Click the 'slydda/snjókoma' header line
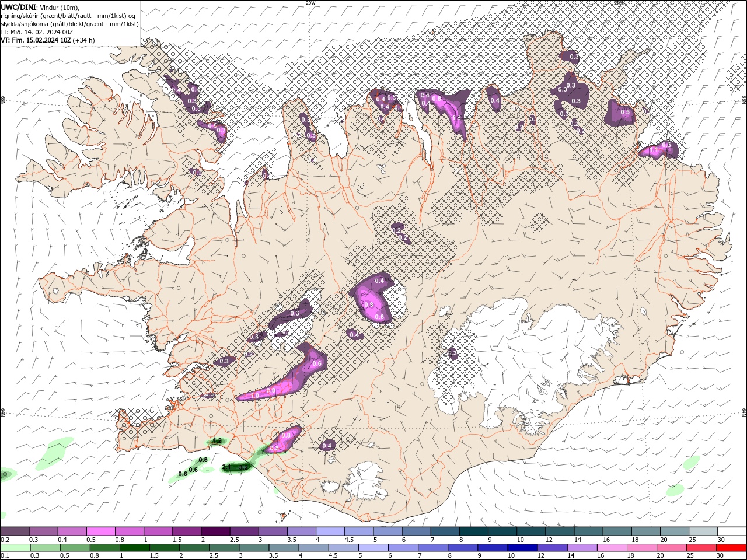Screen dimensions: 747x560 pos(69,23)
